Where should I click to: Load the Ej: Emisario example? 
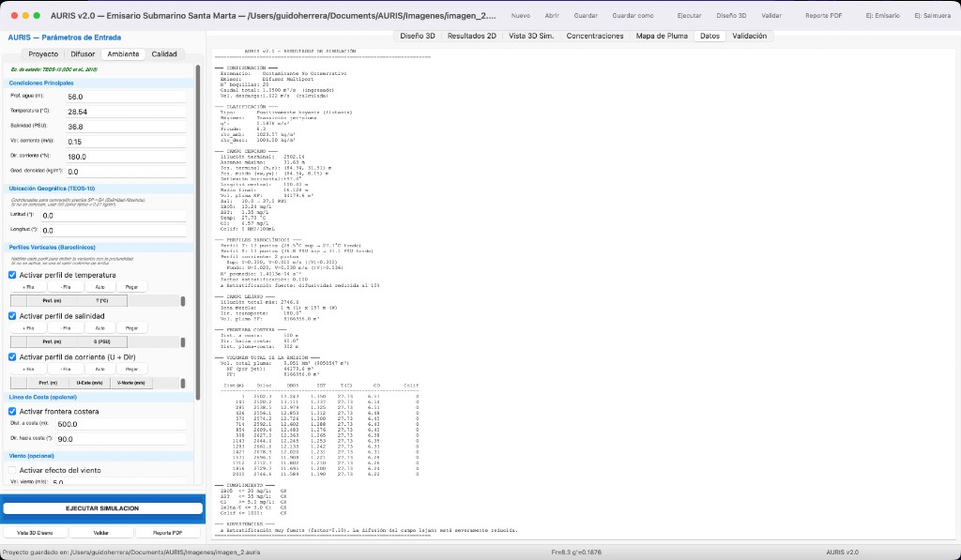pos(882,15)
